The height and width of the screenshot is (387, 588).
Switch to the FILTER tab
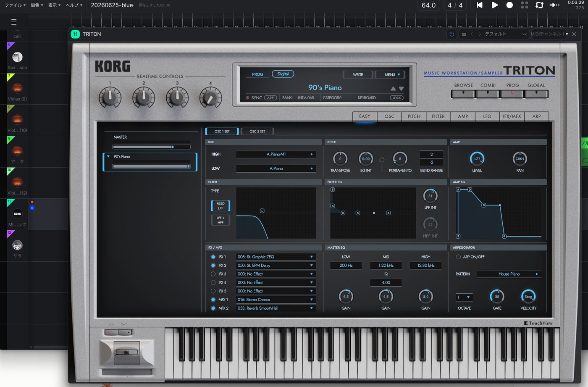438,116
